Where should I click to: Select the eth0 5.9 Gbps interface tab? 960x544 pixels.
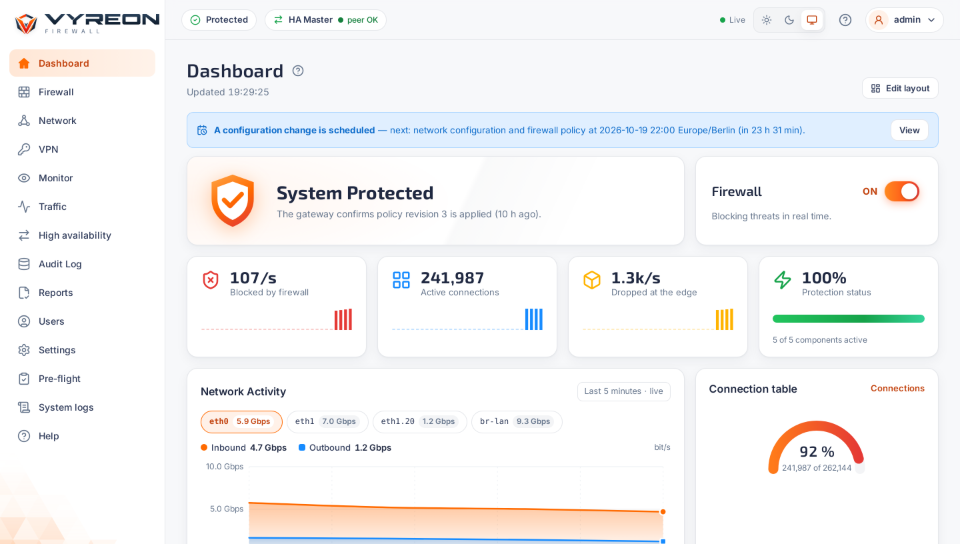point(241,422)
